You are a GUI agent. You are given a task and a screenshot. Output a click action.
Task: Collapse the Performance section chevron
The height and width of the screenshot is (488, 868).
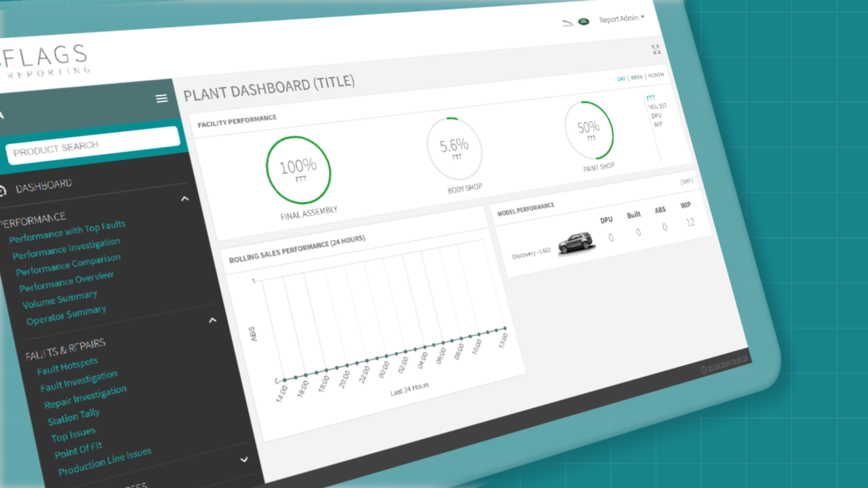click(184, 199)
